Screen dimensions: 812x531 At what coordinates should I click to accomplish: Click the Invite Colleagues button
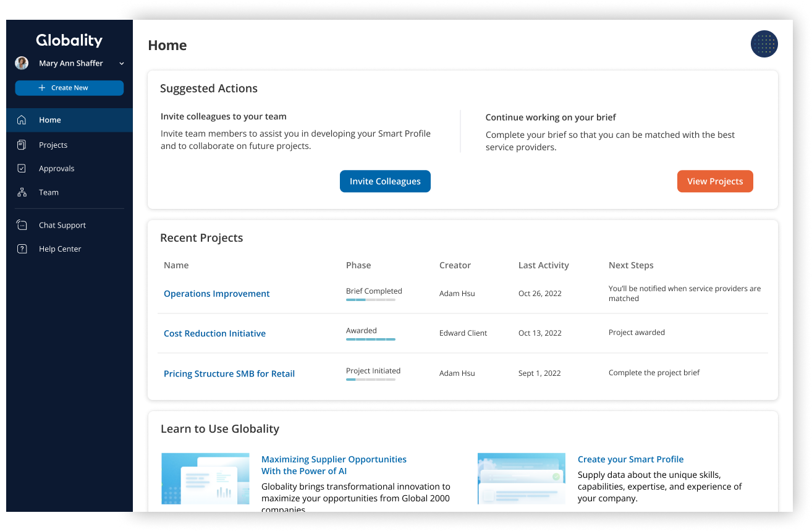385,181
